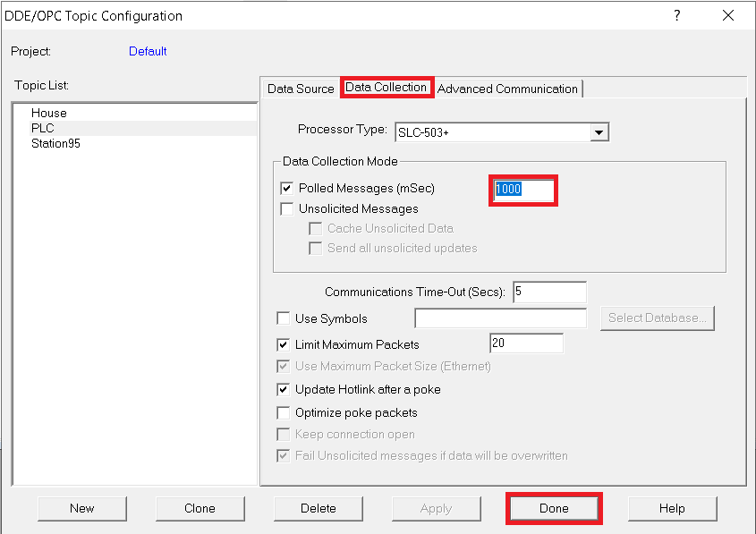This screenshot has width=756, height=534.
Task: Click the Select Database button
Action: tap(658, 318)
